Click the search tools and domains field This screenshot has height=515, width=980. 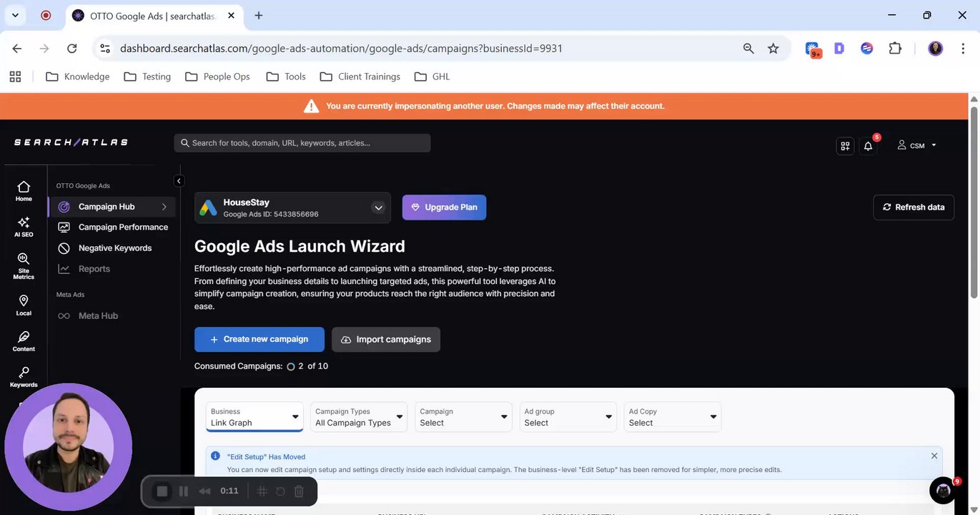tap(302, 143)
